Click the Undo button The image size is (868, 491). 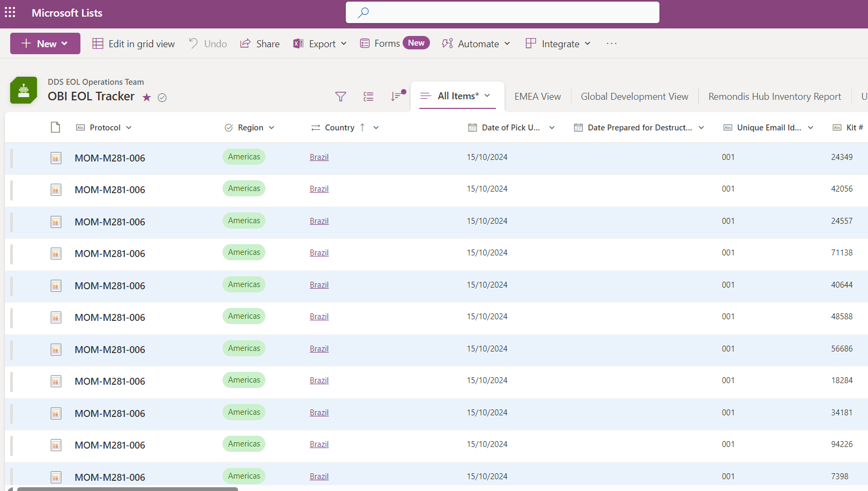click(208, 43)
